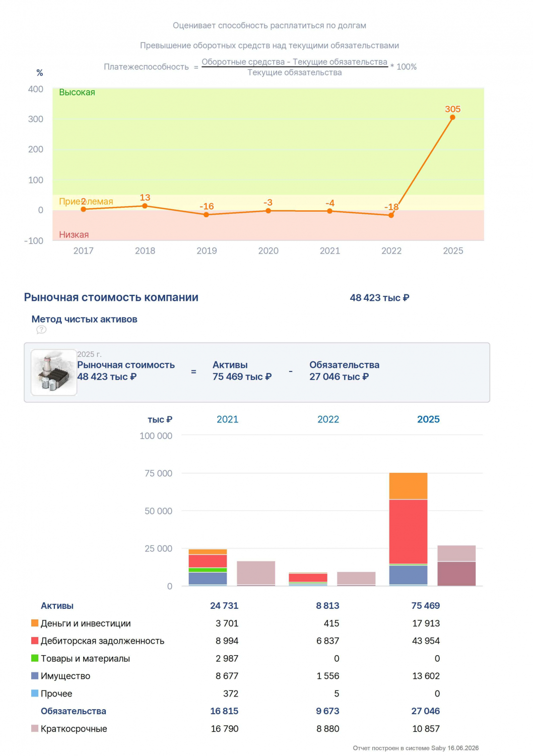Viewport: 533px width, 756px height.
Task: Click the 16 815 liabilities total for 2021
Action: 224,711
